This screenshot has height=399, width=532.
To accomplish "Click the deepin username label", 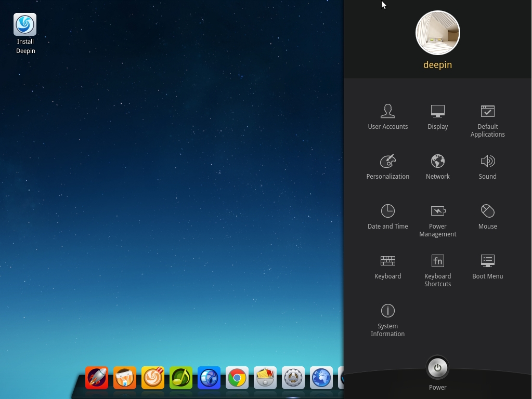I will (438, 65).
